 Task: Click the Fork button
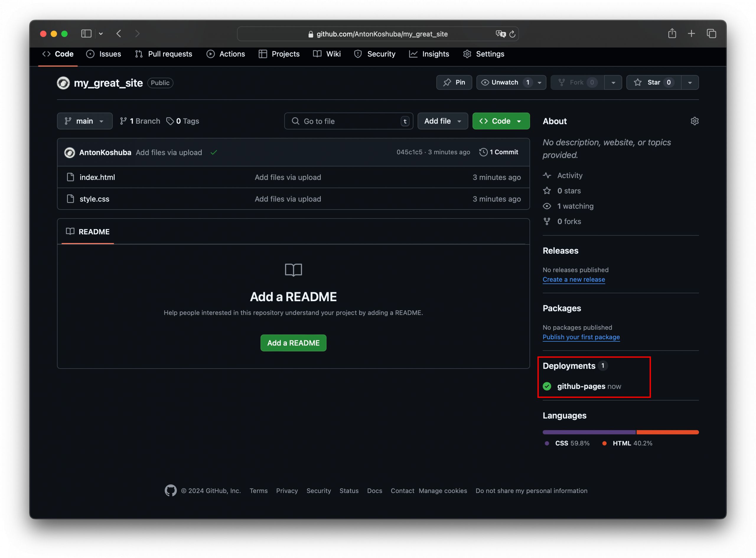577,83
